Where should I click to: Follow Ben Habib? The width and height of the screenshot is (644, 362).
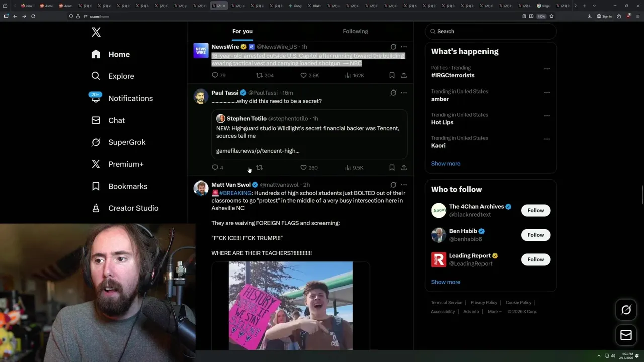pyautogui.click(x=536, y=235)
